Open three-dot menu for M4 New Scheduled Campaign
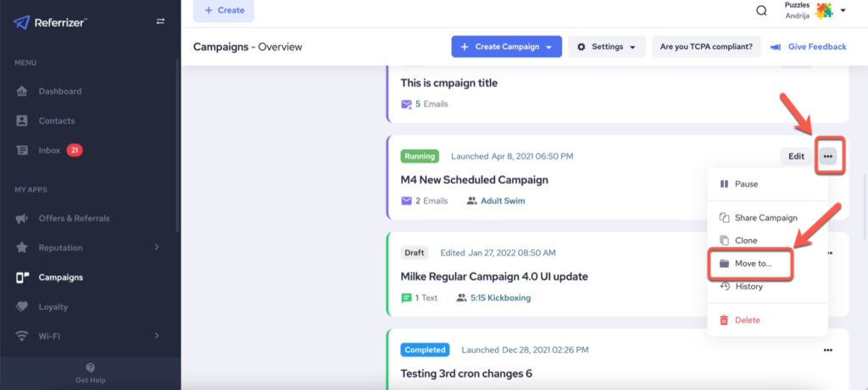Image resolution: width=868 pixels, height=390 pixels. [x=828, y=156]
